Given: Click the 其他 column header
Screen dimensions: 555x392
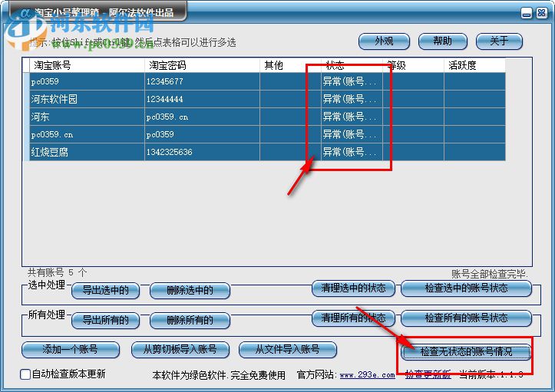Looking at the screenshot, I should coord(290,65).
